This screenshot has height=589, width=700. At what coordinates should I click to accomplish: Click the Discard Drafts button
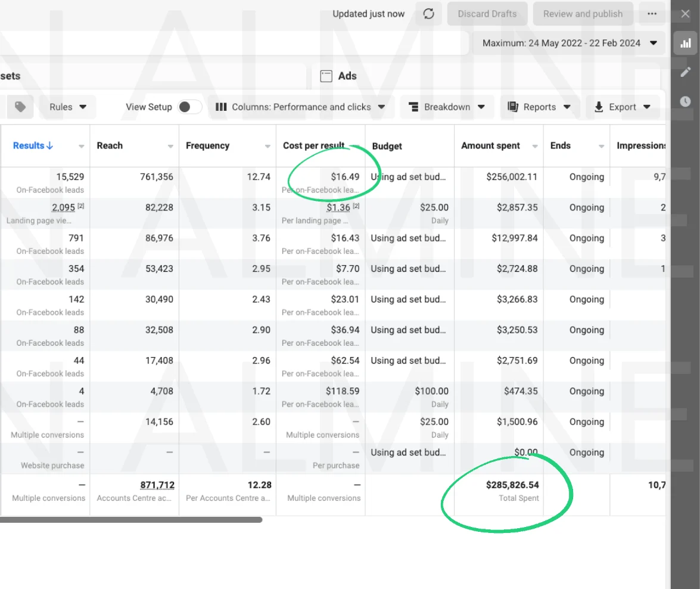(x=487, y=14)
